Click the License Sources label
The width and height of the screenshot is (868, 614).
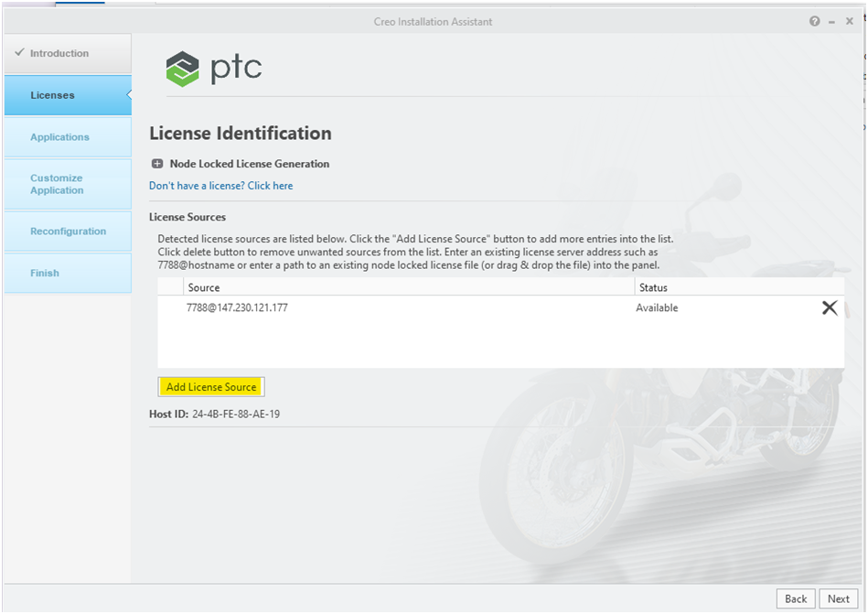tap(188, 217)
